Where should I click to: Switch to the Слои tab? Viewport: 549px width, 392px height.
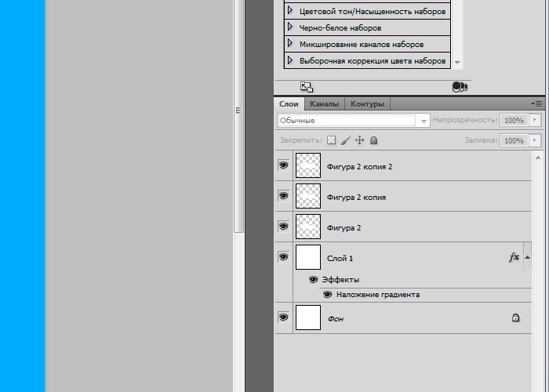point(289,104)
